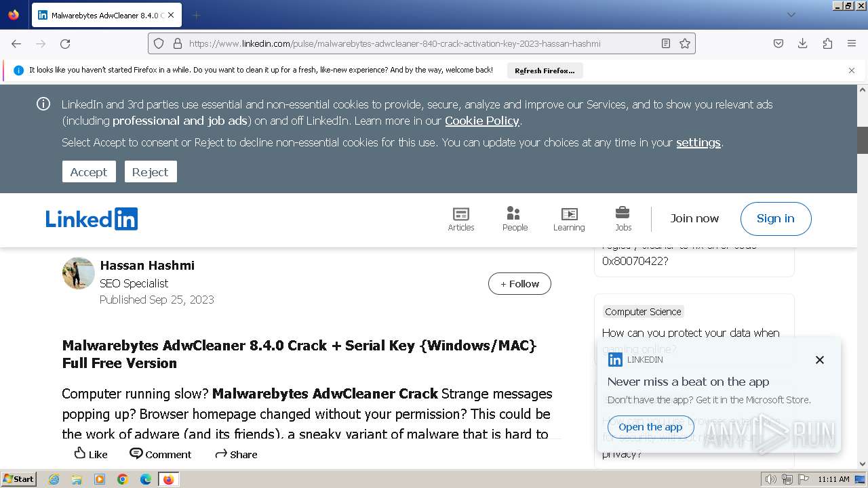This screenshot has width=868, height=488.
Task: Click the Open the app button
Action: (650, 427)
